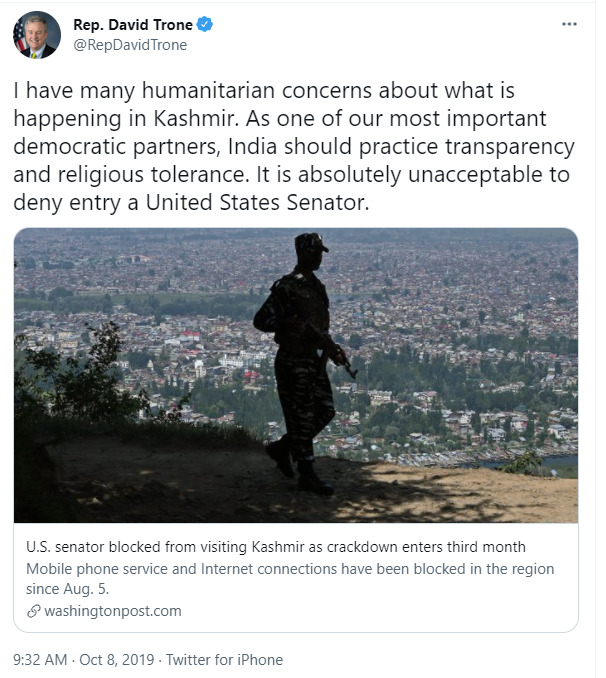606x678 pixels.
Task: Open Rep. David Trone's profile avatar
Action: tap(36, 35)
